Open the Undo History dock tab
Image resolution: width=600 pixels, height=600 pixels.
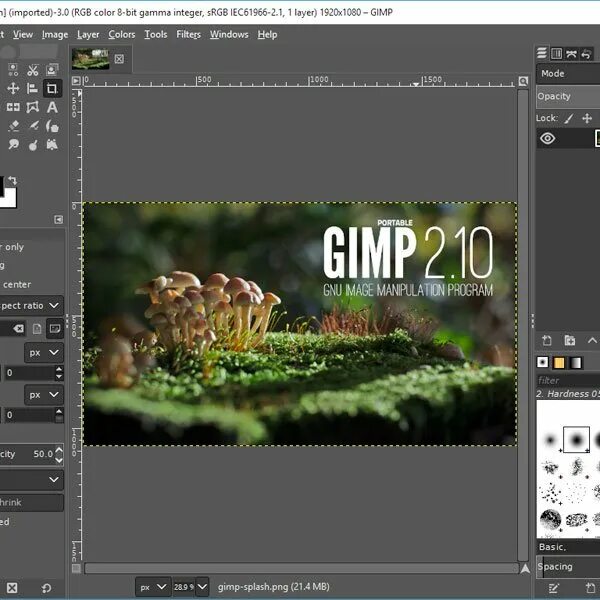point(586,54)
